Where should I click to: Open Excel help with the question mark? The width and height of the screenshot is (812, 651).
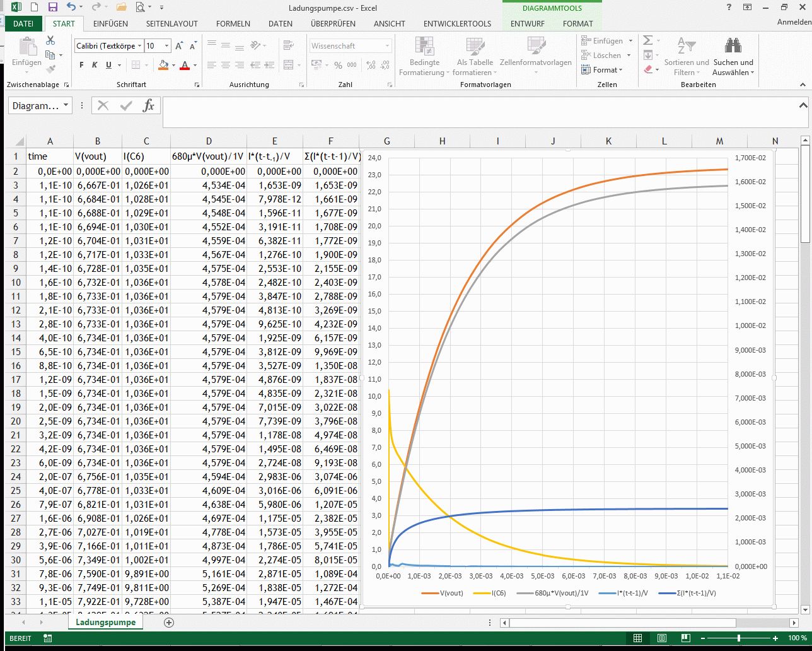coord(728,8)
